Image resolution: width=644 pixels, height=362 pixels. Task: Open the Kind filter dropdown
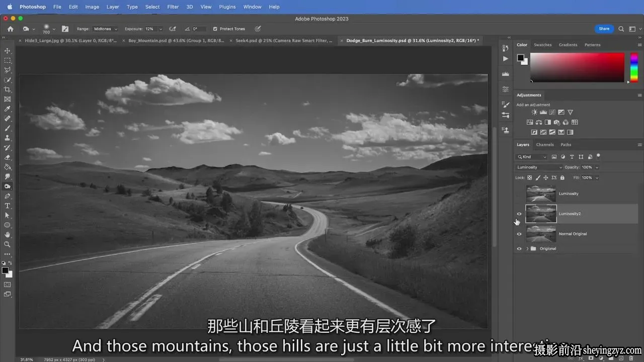[532, 157]
